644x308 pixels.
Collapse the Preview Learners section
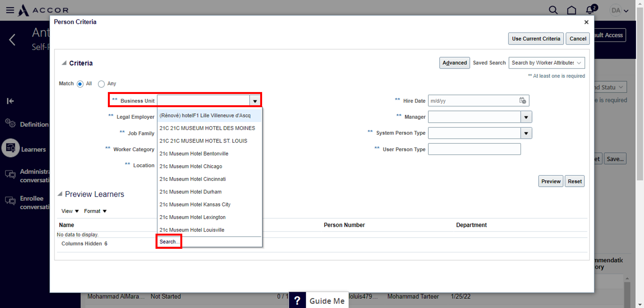click(60, 194)
